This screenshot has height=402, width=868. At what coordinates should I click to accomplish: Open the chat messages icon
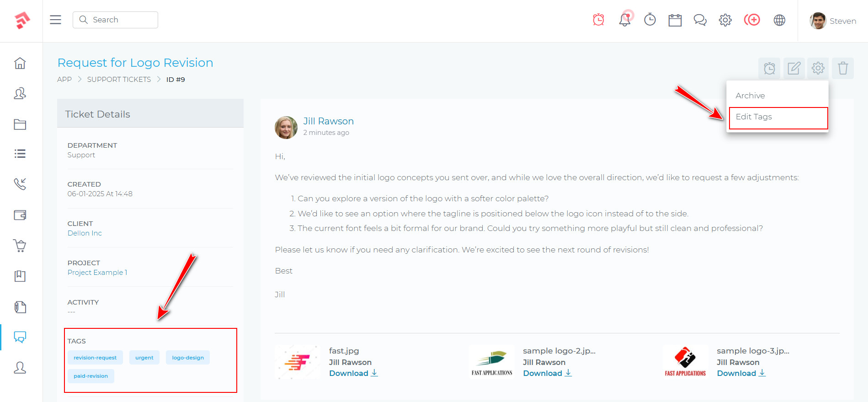700,20
